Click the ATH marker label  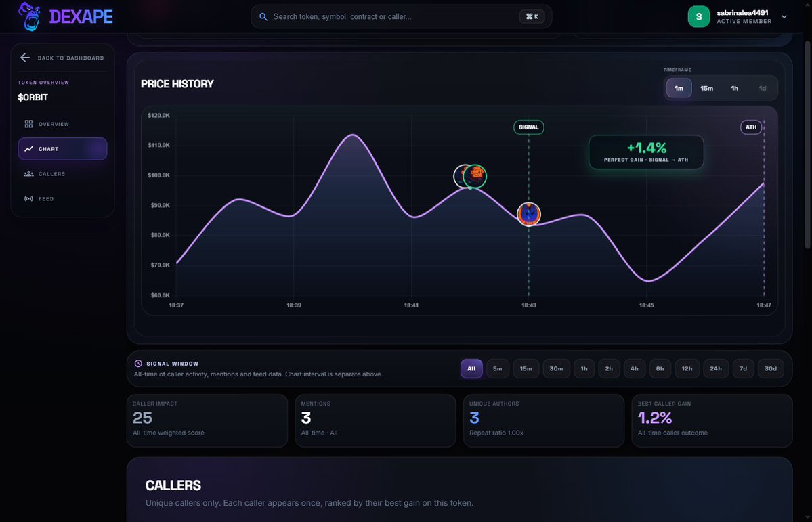coord(751,127)
